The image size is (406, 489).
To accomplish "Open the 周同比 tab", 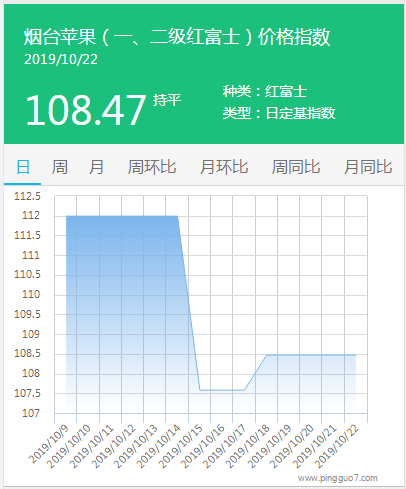I will [x=296, y=167].
